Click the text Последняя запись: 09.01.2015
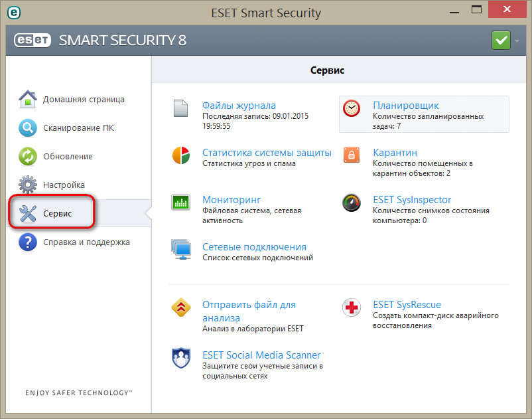This screenshot has height=419, width=532. [x=255, y=116]
